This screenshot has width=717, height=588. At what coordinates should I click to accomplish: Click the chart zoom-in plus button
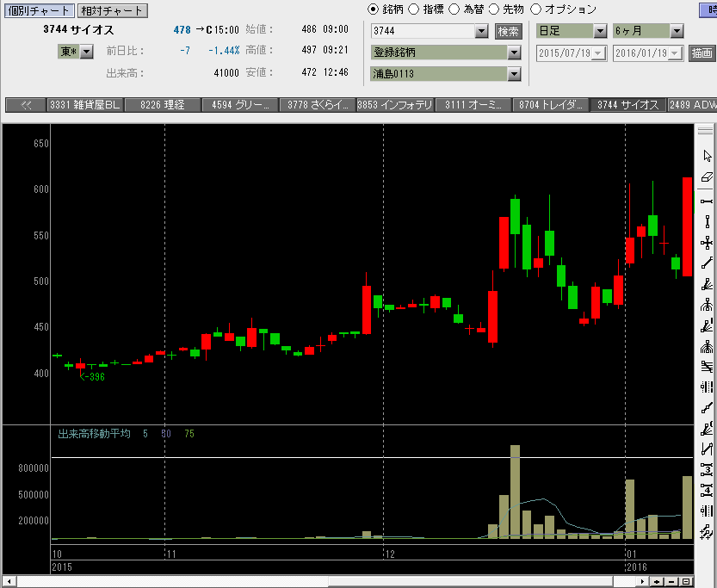click(x=658, y=582)
